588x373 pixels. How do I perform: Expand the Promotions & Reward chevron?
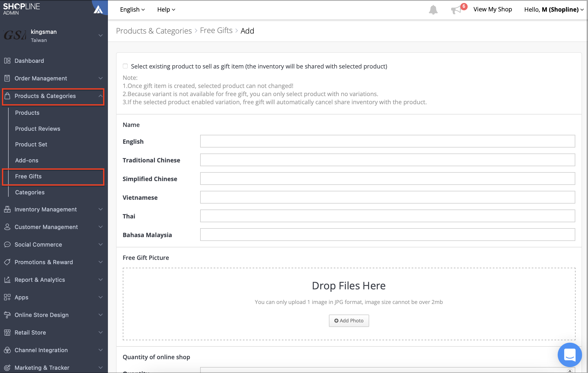101,262
